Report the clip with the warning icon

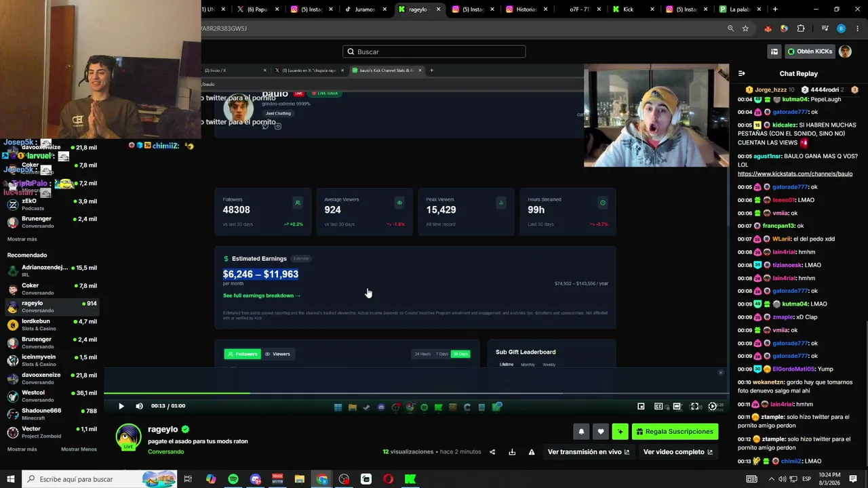(532, 452)
